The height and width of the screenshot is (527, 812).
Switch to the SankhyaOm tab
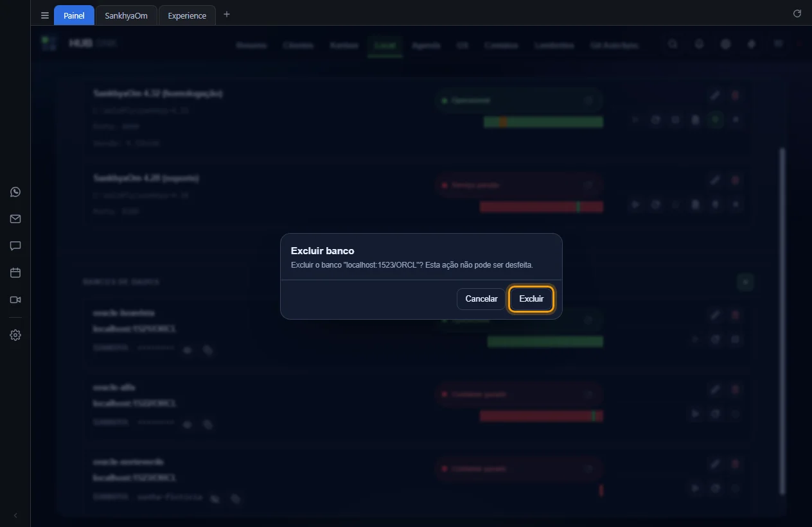click(127, 15)
